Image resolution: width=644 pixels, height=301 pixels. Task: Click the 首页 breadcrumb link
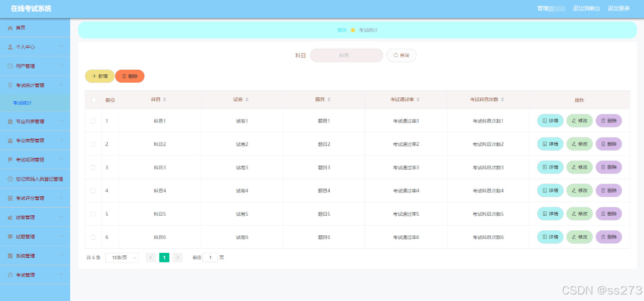point(342,30)
